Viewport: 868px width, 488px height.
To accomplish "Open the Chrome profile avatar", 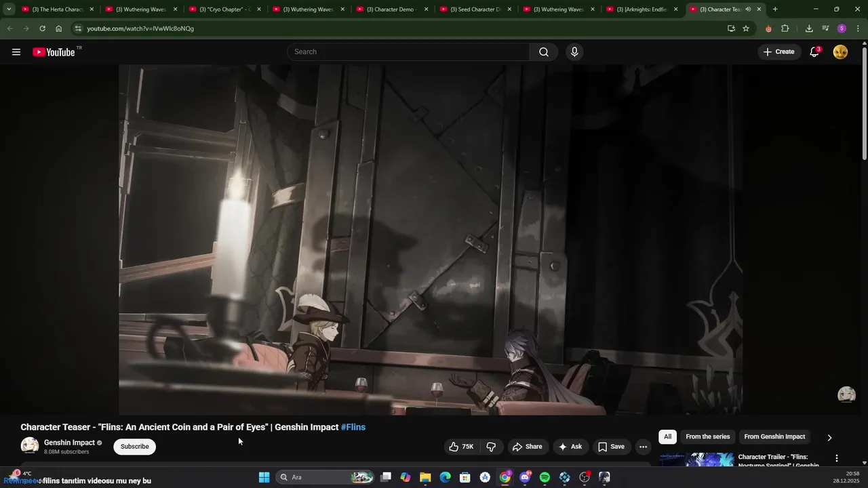I will click(x=842, y=28).
